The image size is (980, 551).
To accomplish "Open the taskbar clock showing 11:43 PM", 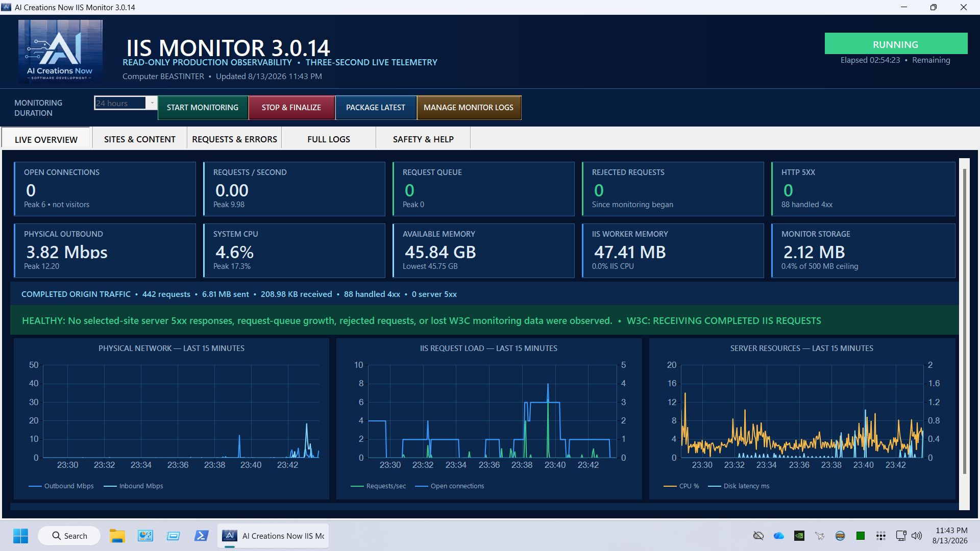I will click(x=950, y=536).
